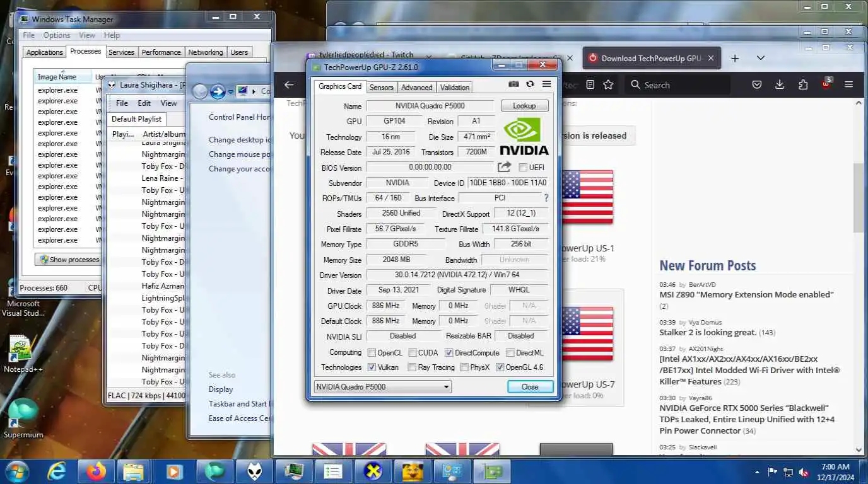
Task: Select the Graphics Card tab
Action: [340, 86]
